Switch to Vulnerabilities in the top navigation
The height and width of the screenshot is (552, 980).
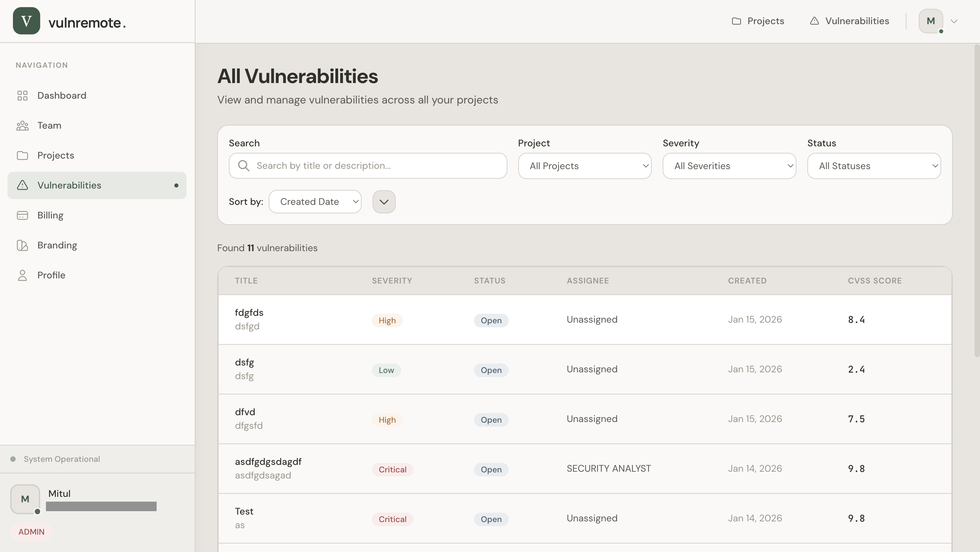click(x=849, y=20)
